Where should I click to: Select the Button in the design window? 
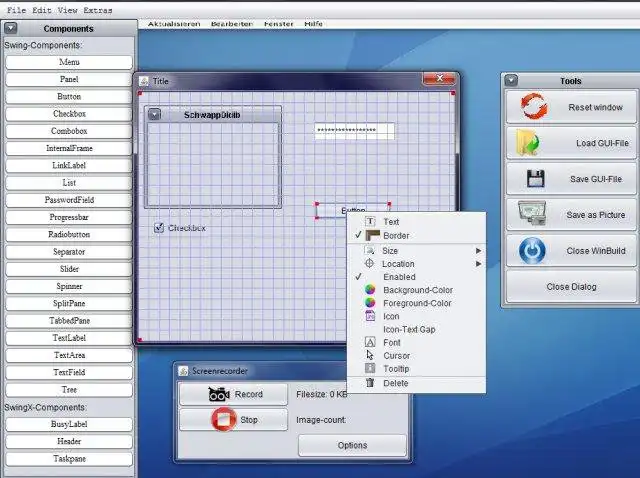click(x=353, y=210)
